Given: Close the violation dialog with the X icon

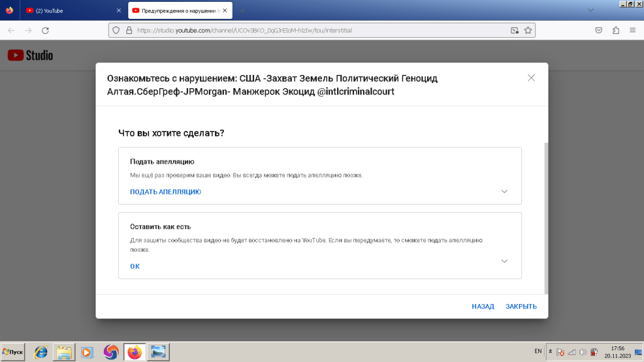Looking at the screenshot, I should [531, 78].
